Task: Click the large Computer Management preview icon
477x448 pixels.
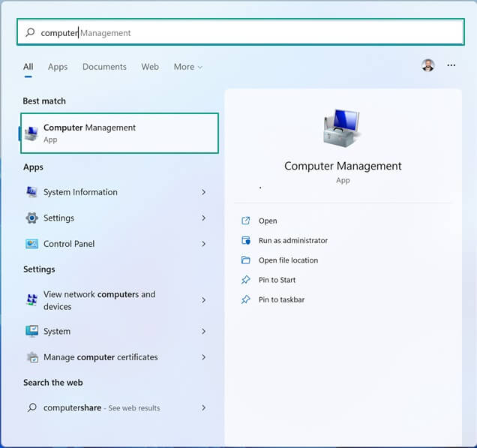Action: [x=342, y=128]
